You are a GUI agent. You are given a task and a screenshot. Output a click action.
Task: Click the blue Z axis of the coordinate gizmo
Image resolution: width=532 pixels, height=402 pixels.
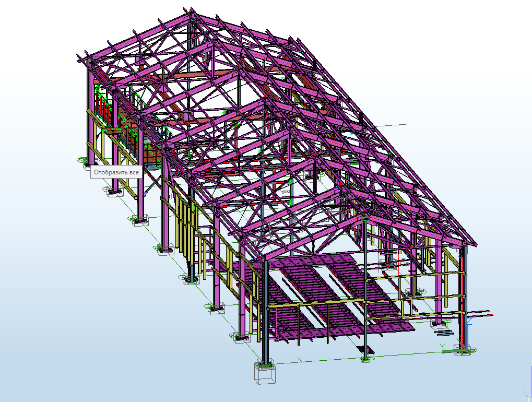(467, 338)
